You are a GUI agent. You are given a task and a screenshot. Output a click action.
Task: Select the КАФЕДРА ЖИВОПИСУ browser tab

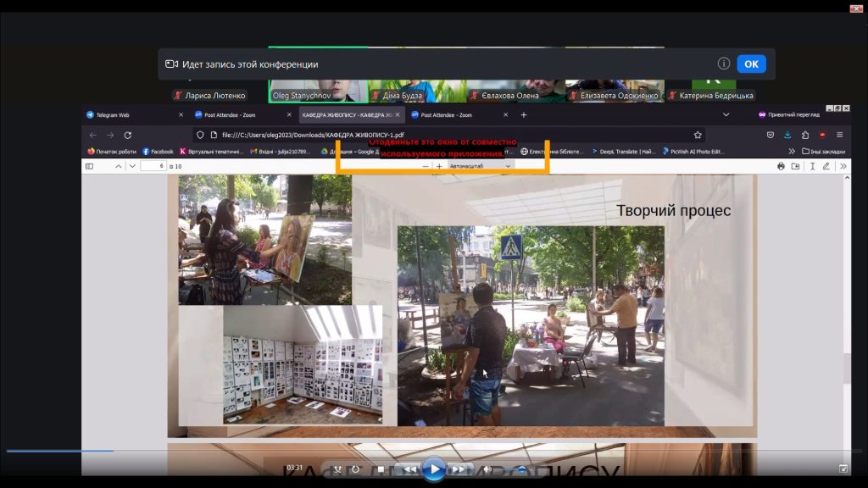tap(339, 114)
